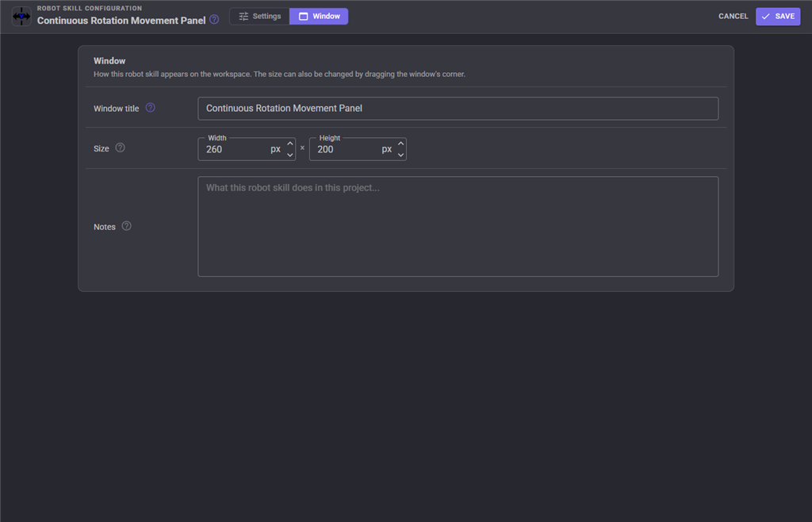Click into the Notes text area
812x522 pixels.
(458, 226)
